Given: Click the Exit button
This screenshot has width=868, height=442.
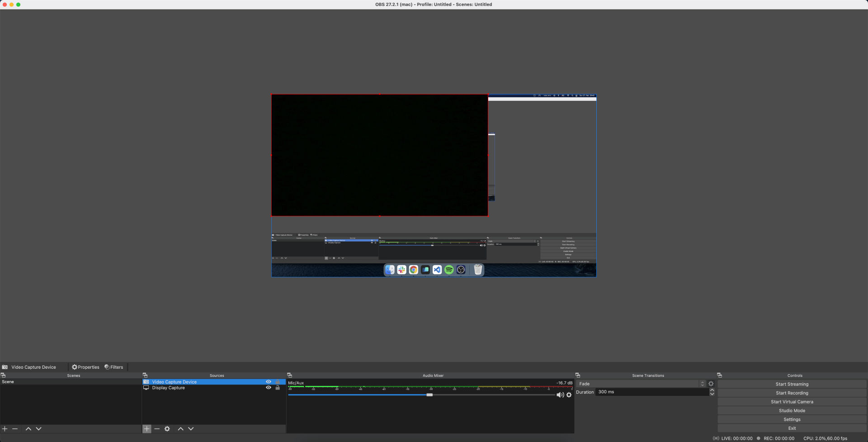Looking at the screenshot, I should pyautogui.click(x=792, y=428).
